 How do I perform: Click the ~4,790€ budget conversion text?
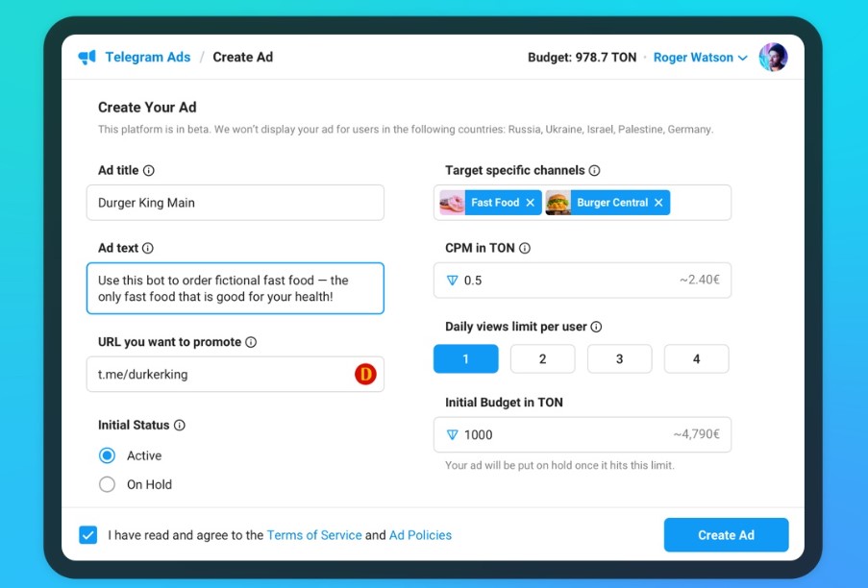[696, 433]
